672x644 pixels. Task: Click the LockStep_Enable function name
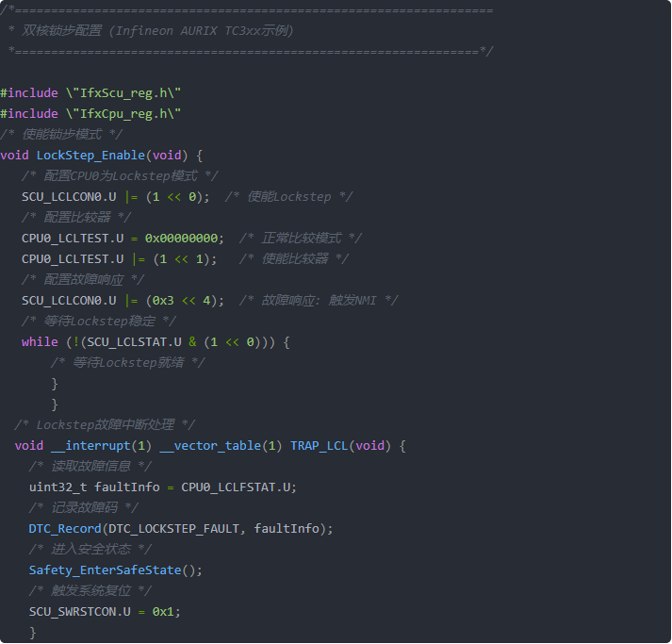(90, 156)
